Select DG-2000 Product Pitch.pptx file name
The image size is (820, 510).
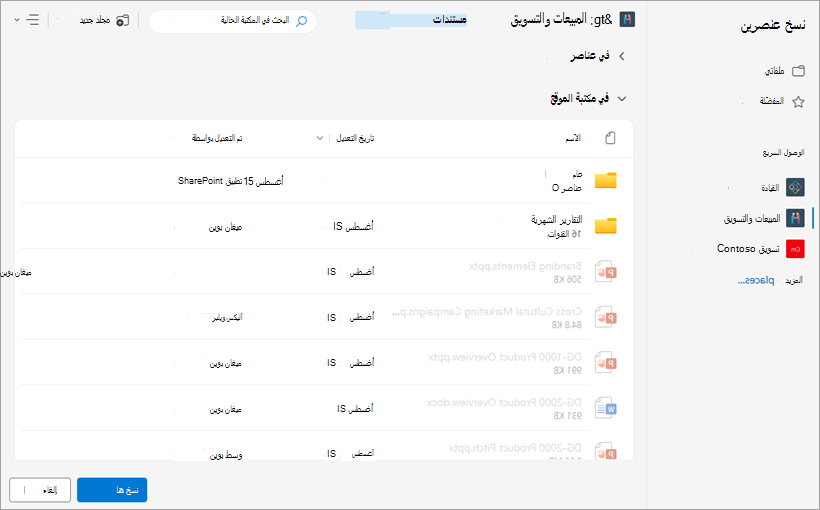click(515, 448)
